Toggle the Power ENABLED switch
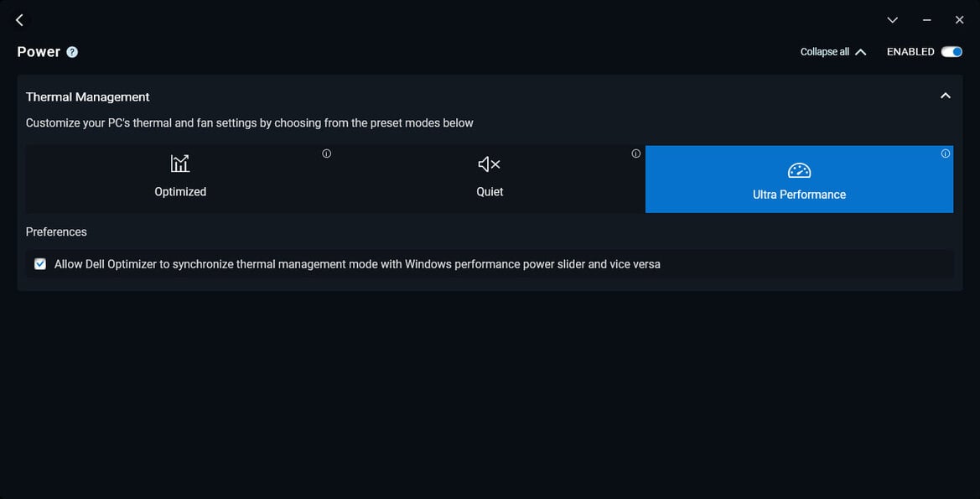Viewport: 980px width, 499px height. [951, 52]
